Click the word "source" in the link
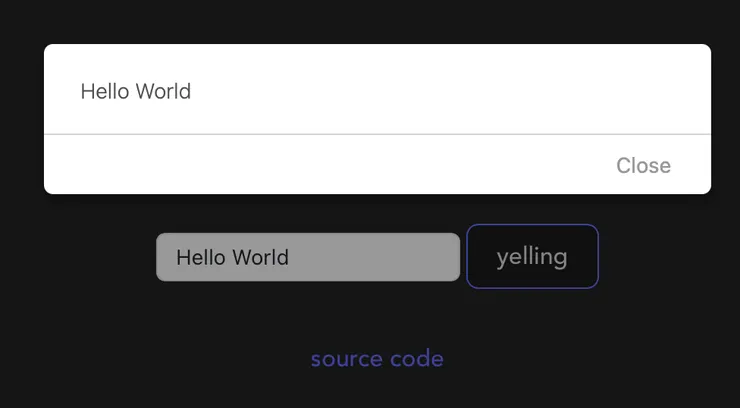The width and height of the screenshot is (740, 408). 347,359
